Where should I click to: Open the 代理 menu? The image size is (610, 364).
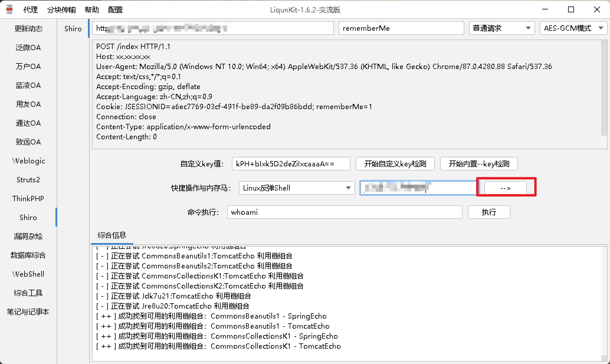click(30, 10)
